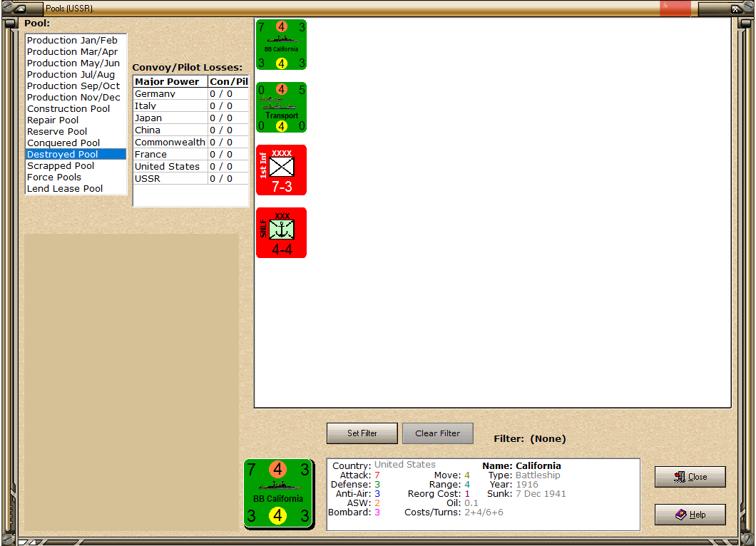
Task: Click the window close X at top right
Action: (735, 9)
